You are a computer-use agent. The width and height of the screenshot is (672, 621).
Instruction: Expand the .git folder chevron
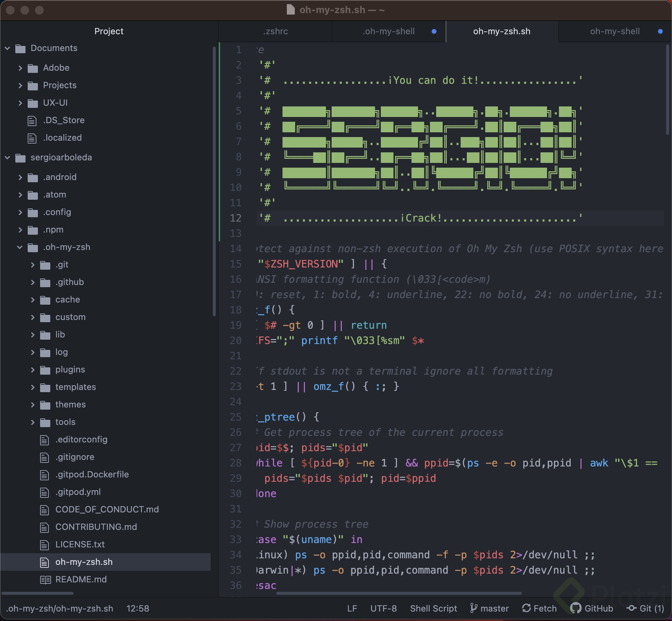[32, 265]
